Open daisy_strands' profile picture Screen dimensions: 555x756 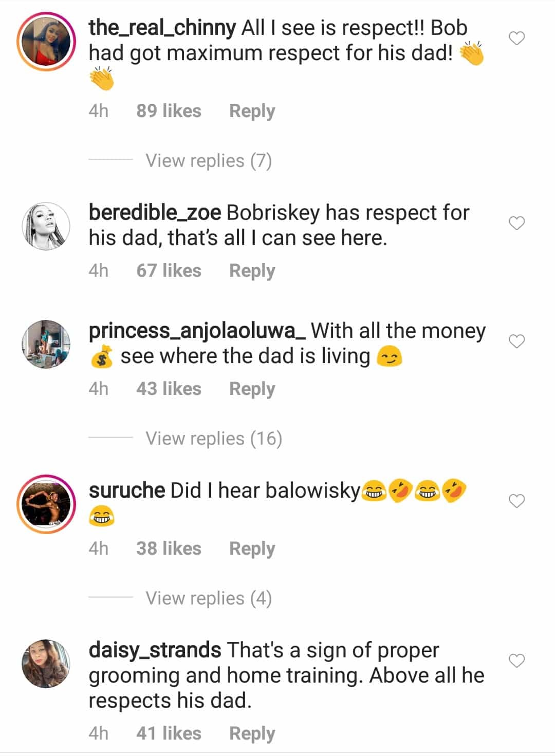pos(46,664)
